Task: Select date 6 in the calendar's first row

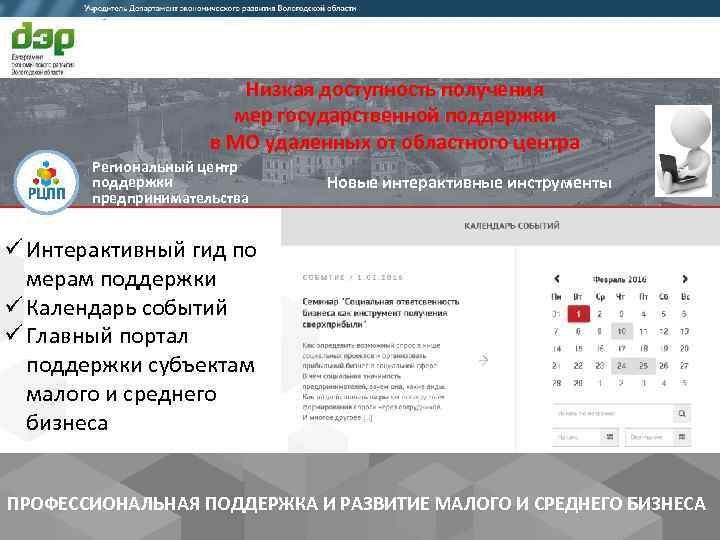Action: point(684,314)
